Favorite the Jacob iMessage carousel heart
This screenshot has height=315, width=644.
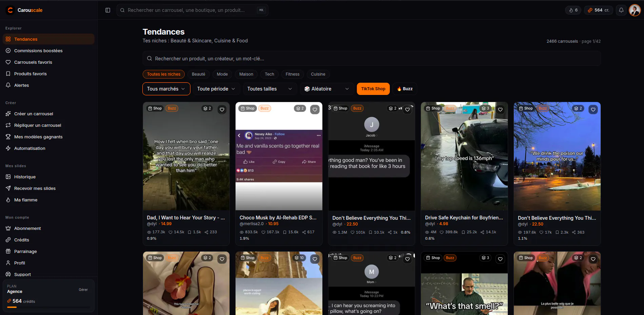point(407,110)
